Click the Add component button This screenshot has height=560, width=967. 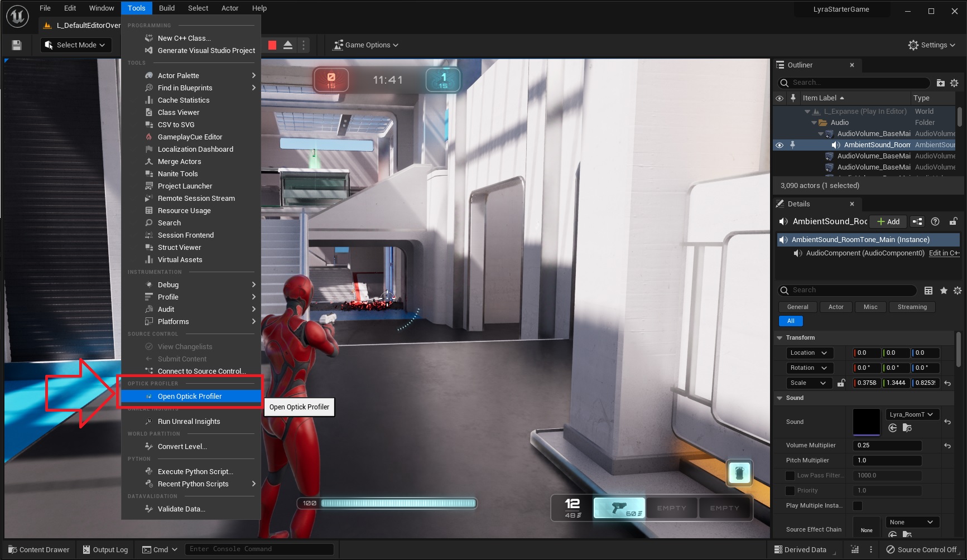(888, 221)
